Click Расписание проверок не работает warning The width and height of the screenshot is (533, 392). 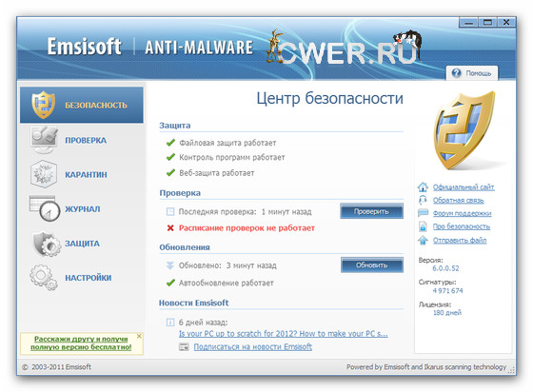coord(247,228)
